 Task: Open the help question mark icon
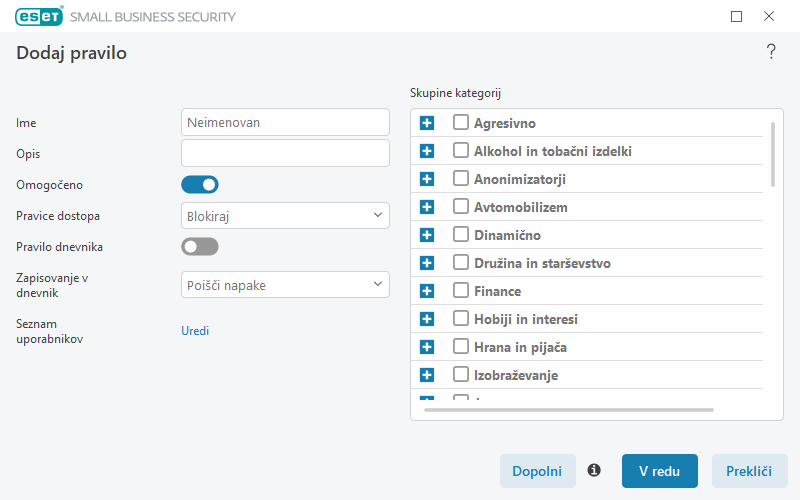pyautogui.click(x=771, y=52)
